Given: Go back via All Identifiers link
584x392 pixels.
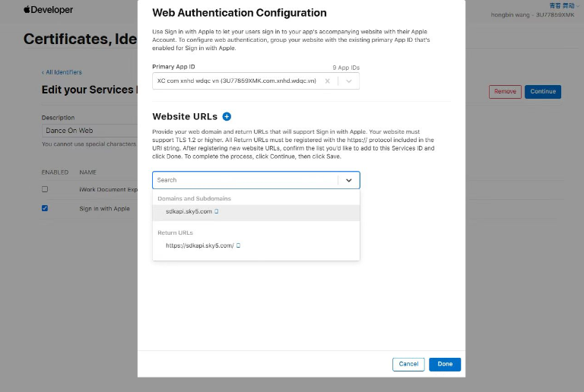Looking at the screenshot, I should 62,72.
